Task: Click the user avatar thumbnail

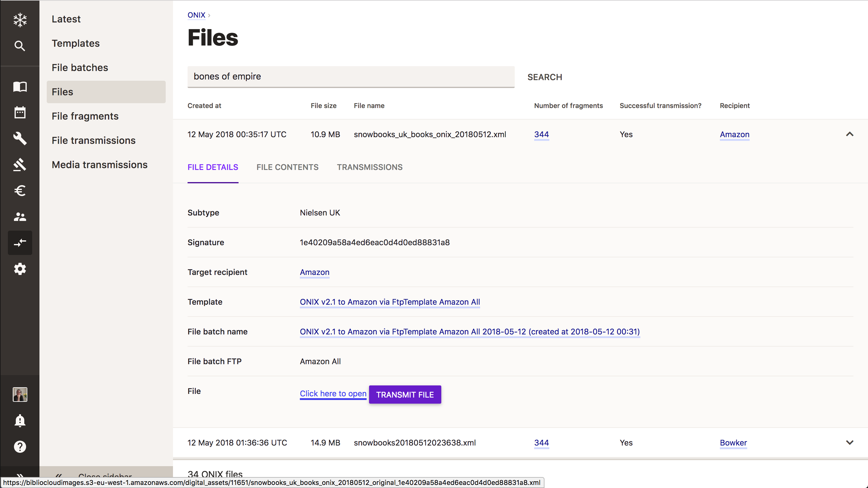Action: (x=20, y=394)
